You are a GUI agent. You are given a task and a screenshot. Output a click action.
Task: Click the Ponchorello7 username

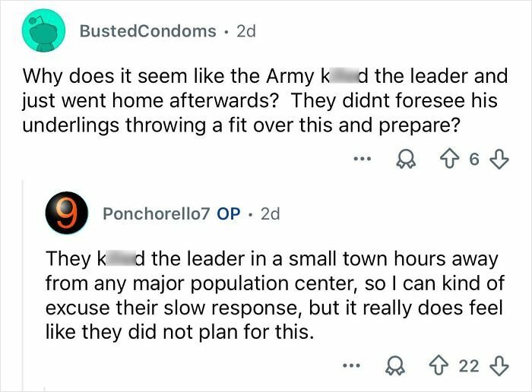157,214
